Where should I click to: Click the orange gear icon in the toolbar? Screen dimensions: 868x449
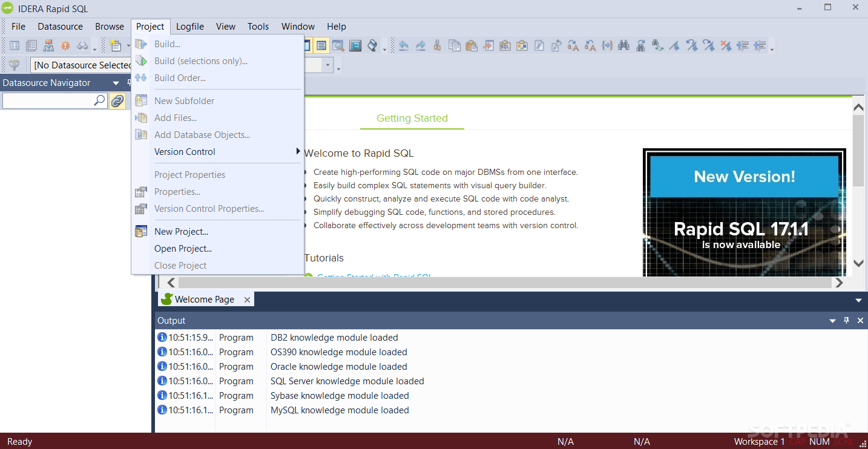(x=65, y=45)
